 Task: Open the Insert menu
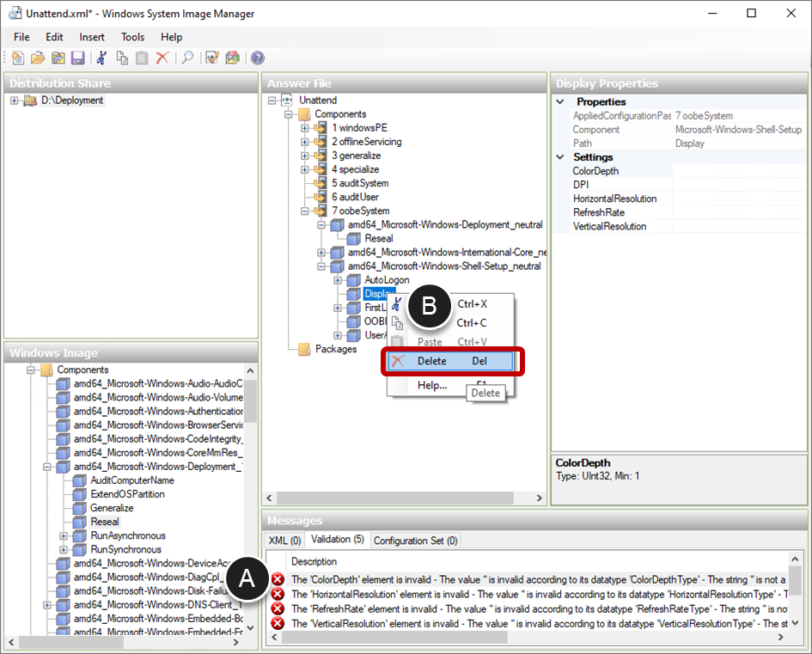(x=92, y=37)
